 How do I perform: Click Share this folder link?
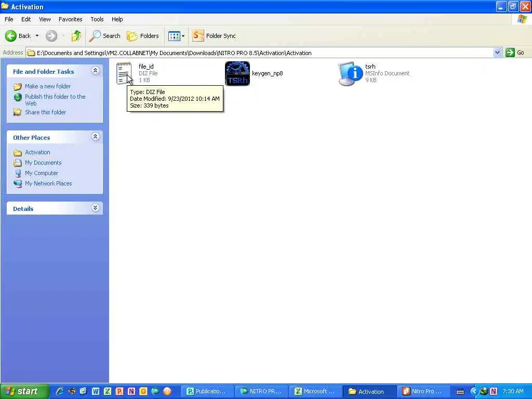click(x=45, y=112)
